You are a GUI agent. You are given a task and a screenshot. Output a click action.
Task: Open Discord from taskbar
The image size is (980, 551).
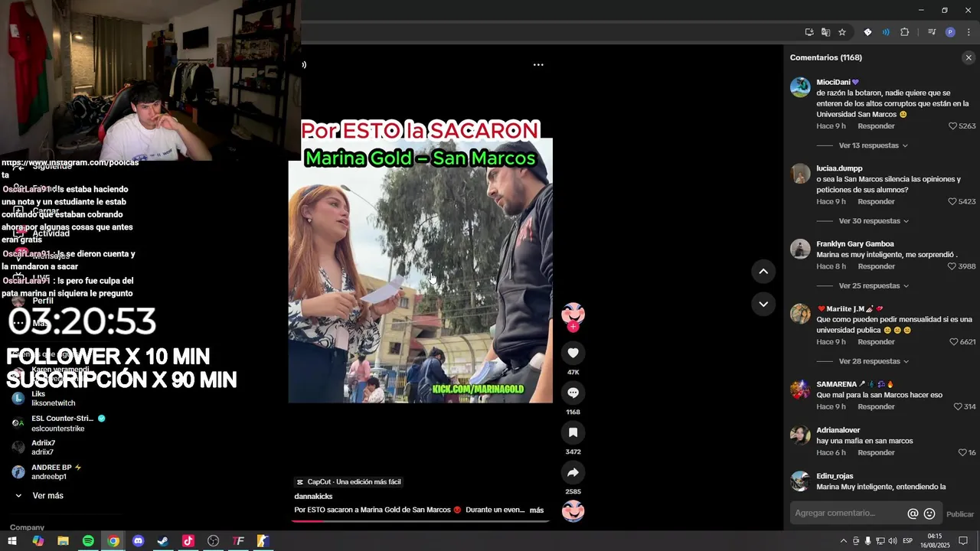(x=138, y=541)
